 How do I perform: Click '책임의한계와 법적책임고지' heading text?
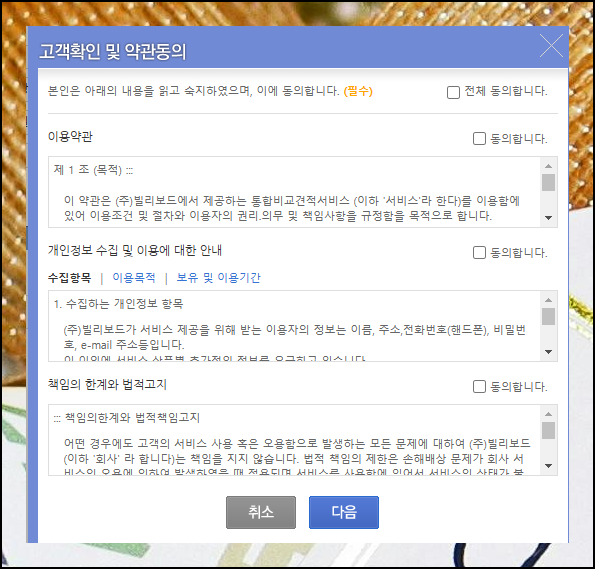tap(132, 418)
